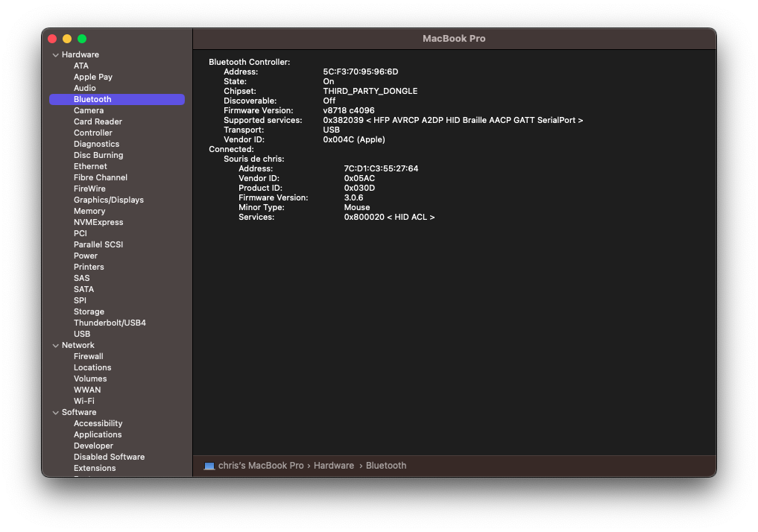Open Extensions under Software
Image resolution: width=758 pixels, height=532 pixels.
click(95, 468)
